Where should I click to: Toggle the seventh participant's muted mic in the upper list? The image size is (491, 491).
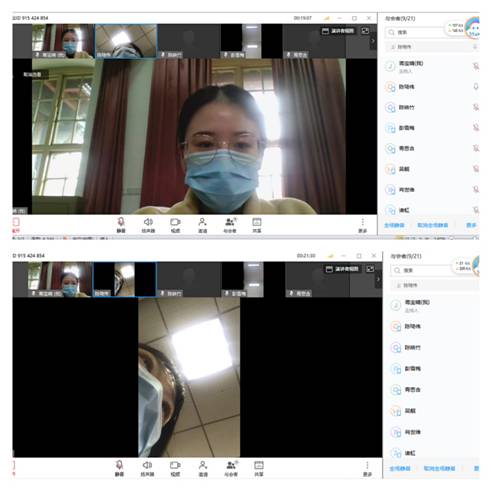[x=476, y=190]
